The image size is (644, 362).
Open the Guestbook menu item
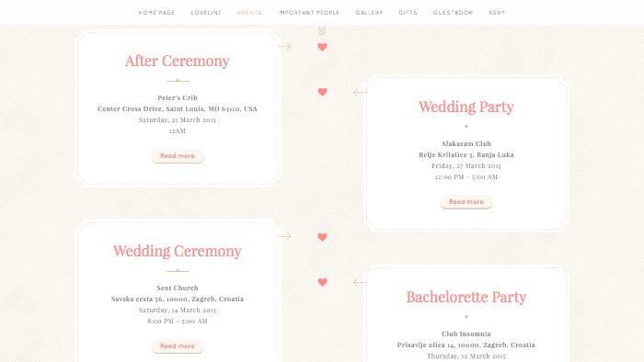tap(453, 13)
